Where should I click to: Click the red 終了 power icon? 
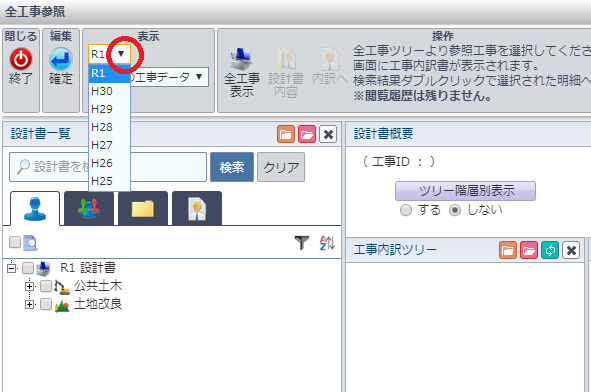[x=21, y=59]
